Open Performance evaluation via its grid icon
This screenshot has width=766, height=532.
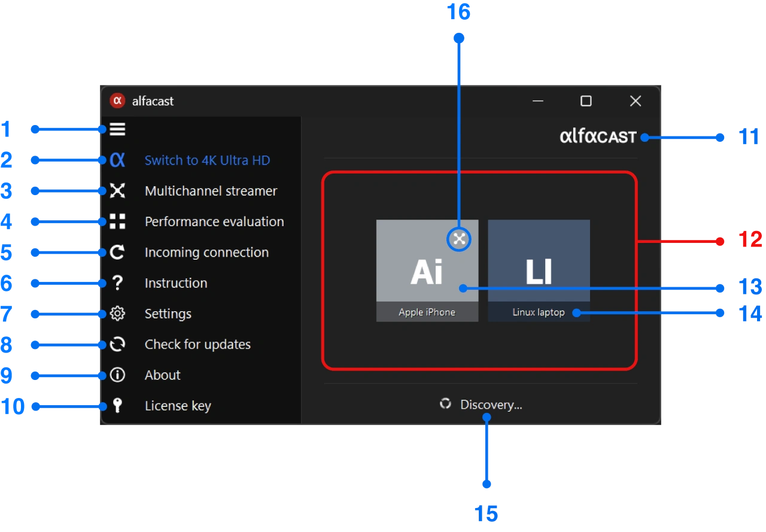117,221
